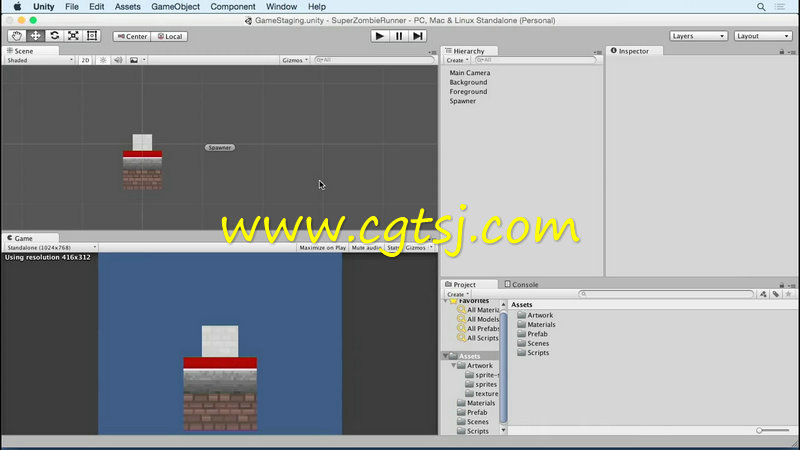Collapse the Assets tree folder
The width and height of the screenshot is (800, 450).
[x=446, y=356]
